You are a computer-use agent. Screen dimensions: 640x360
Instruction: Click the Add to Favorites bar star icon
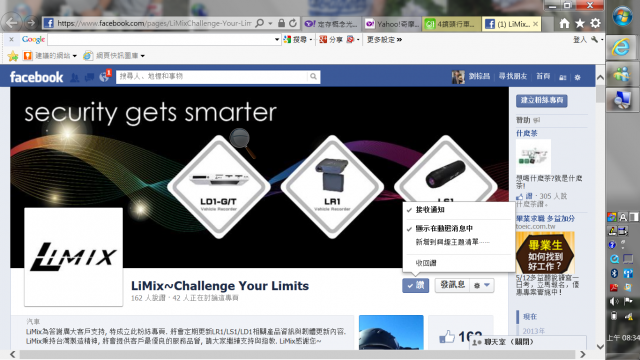click(x=13, y=56)
